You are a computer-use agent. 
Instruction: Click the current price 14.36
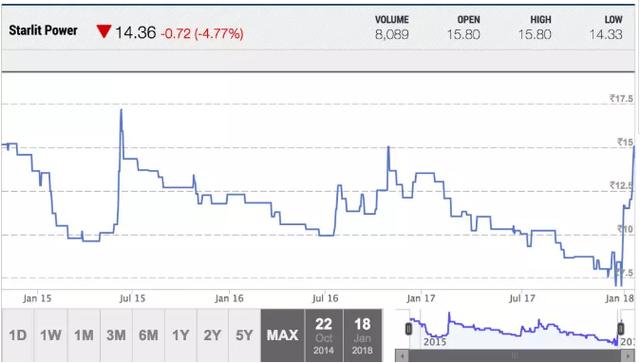[x=136, y=32]
